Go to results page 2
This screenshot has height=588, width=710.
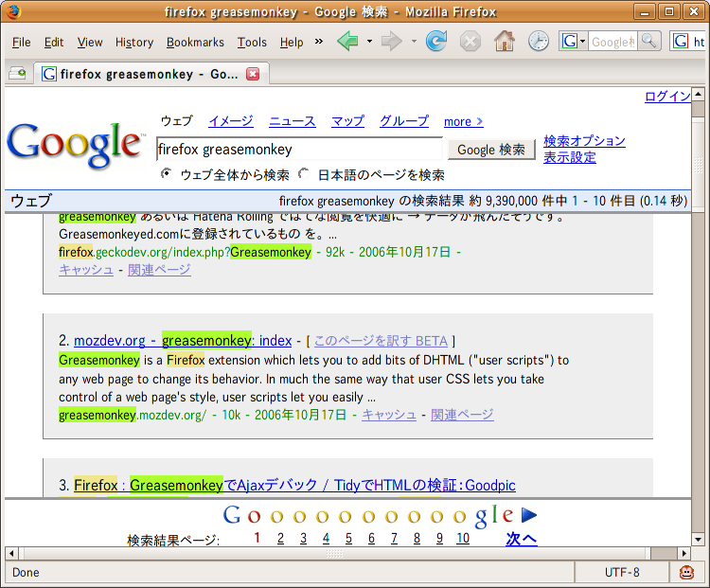point(281,538)
